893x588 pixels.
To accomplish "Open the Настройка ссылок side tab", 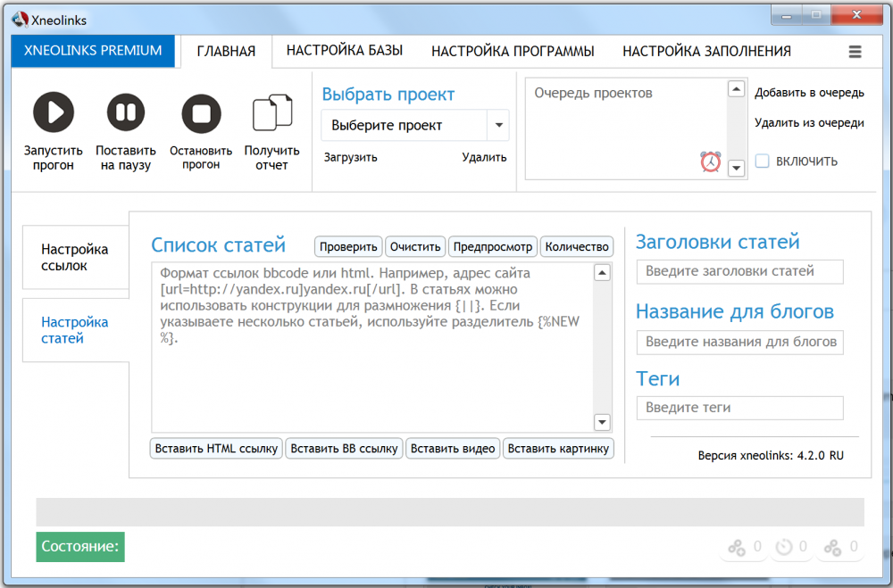I will [76, 257].
